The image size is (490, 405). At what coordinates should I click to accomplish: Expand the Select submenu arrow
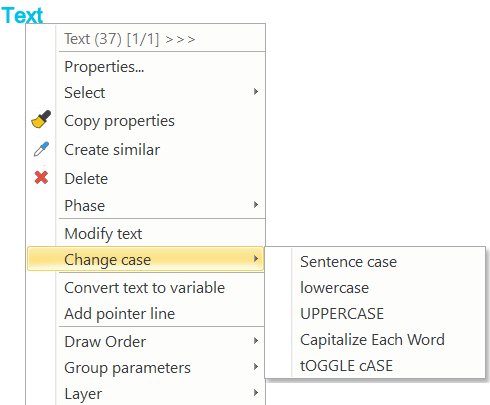tap(256, 92)
